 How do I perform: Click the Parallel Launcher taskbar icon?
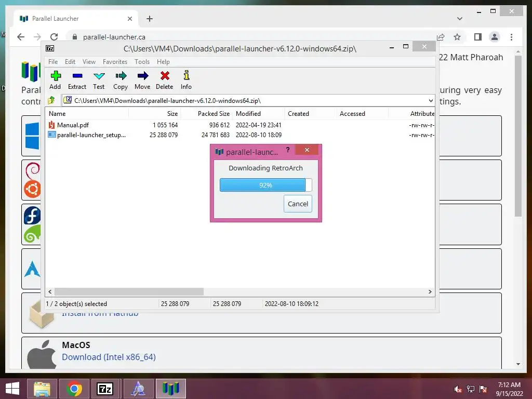(x=171, y=389)
